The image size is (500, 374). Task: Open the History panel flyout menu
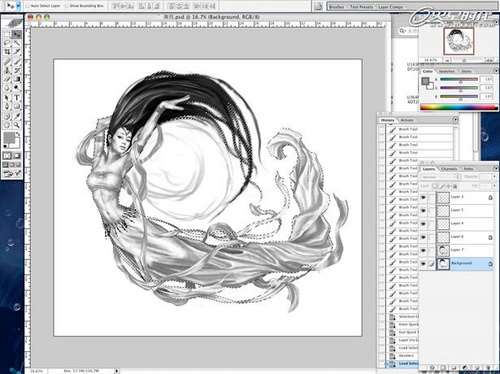tap(455, 119)
